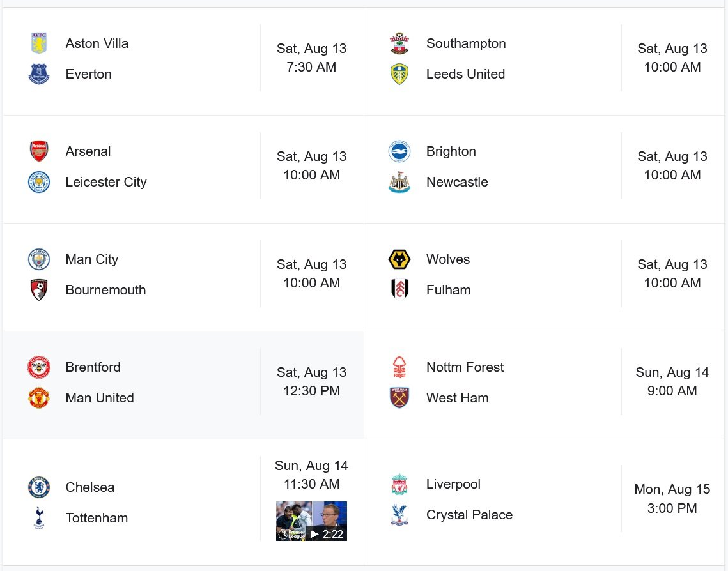Open the Leicester City team name
The width and height of the screenshot is (728, 571).
pyautogui.click(x=106, y=182)
